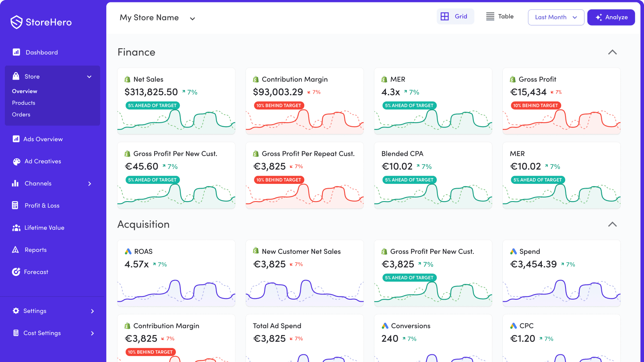
Task: Click the Forecast target icon
Action: [16, 272]
